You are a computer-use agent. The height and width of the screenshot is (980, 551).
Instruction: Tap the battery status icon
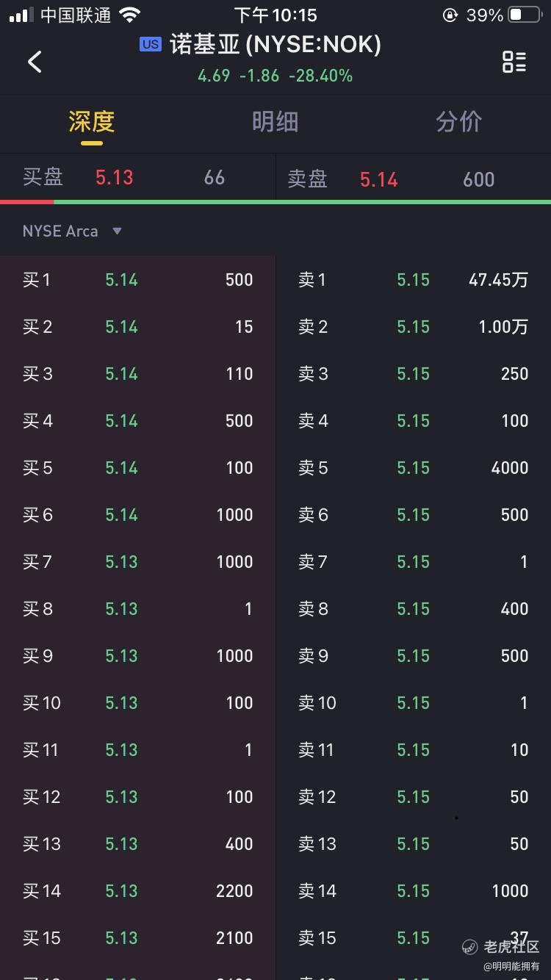[525, 15]
